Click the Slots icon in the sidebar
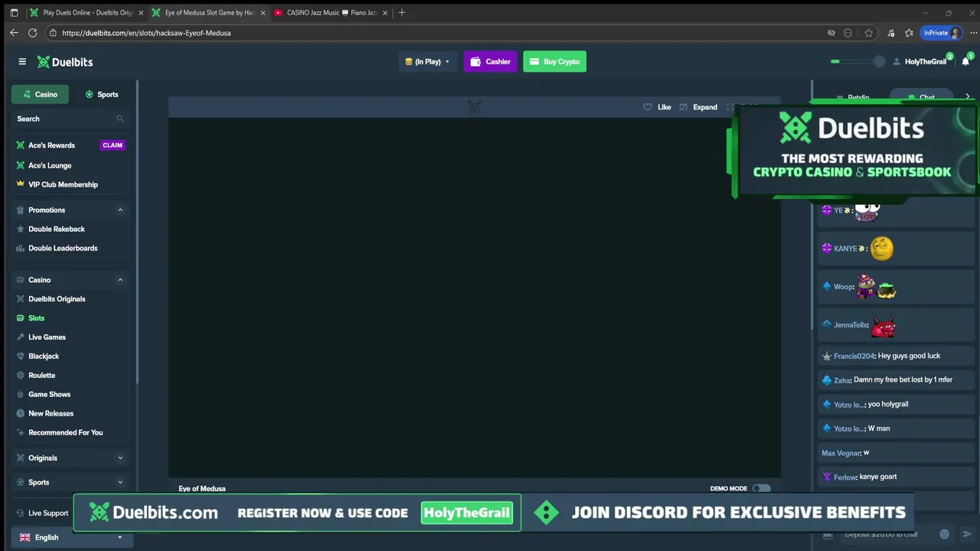This screenshot has height=551, width=980. (21, 318)
